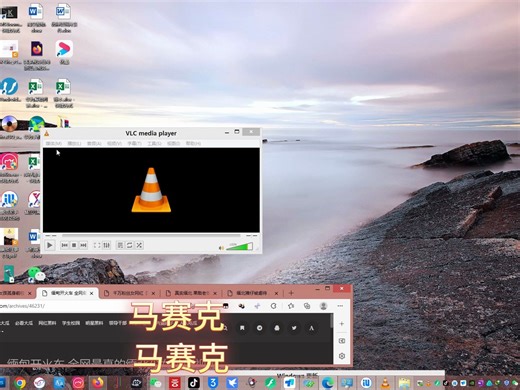520x390 pixels.
Task: Open a new tab in Edge
Action: 291,293
